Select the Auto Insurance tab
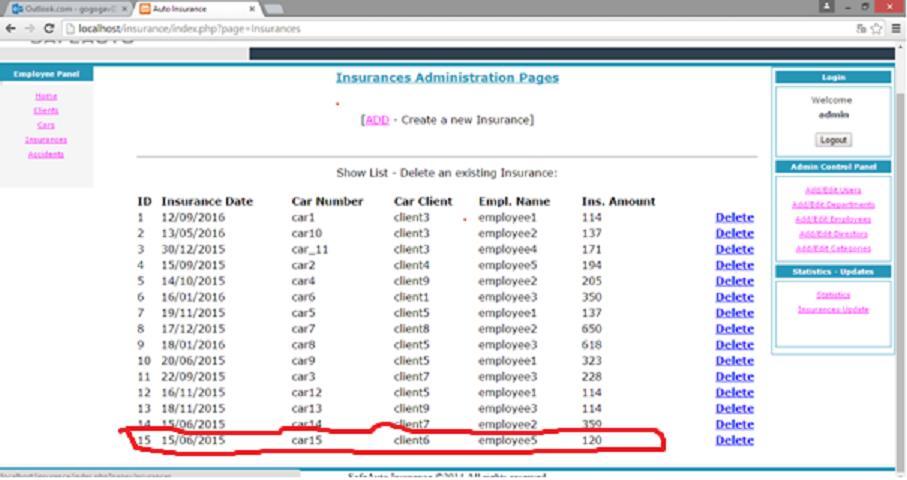Image resolution: width=907 pixels, height=480 pixels. click(198, 9)
